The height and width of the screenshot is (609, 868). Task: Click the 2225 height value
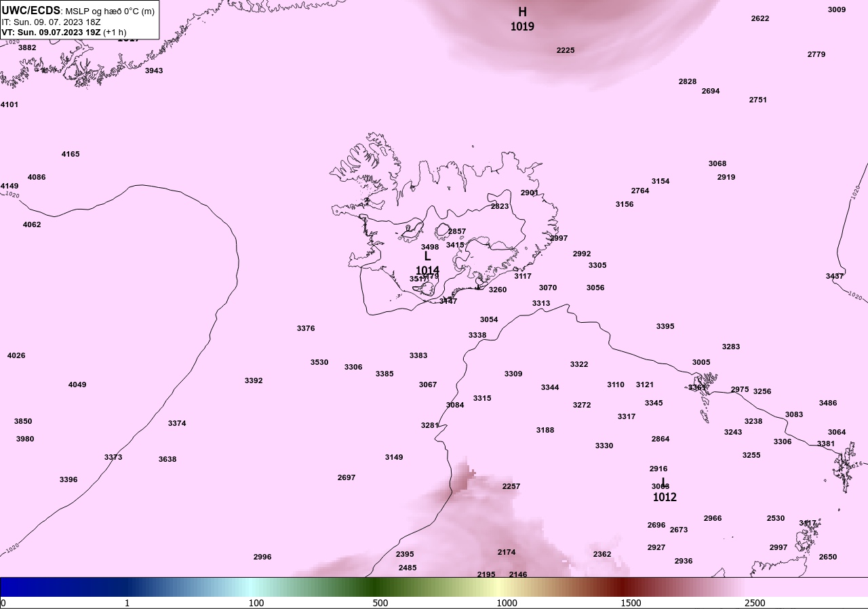(566, 50)
